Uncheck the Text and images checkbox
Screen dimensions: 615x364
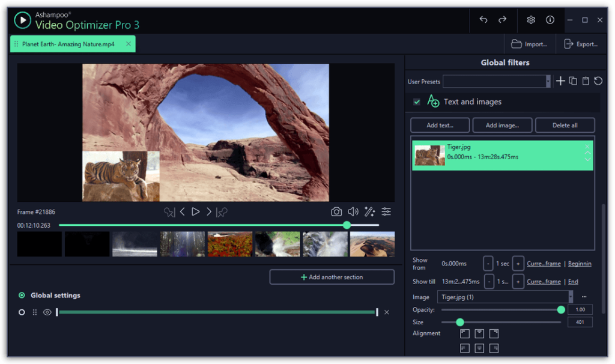pyautogui.click(x=417, y=102)
